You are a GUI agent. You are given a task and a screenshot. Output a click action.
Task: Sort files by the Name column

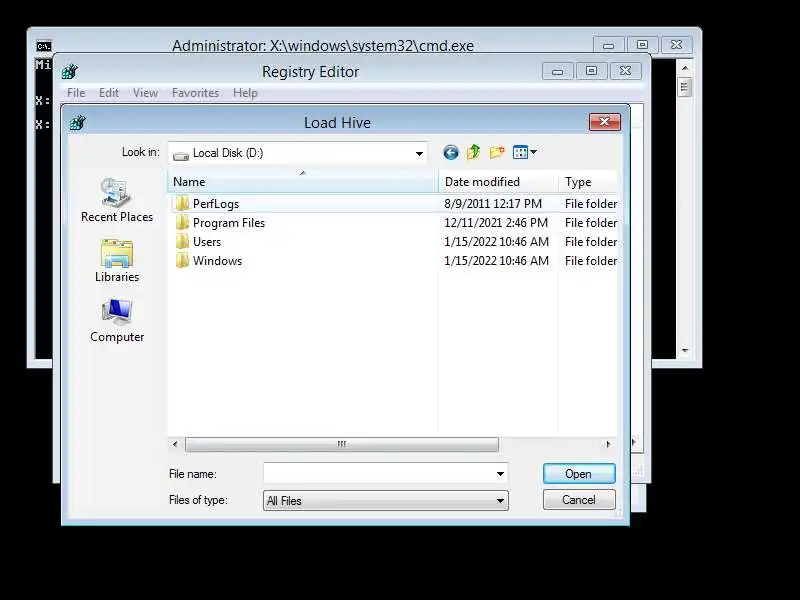(303, 182)
